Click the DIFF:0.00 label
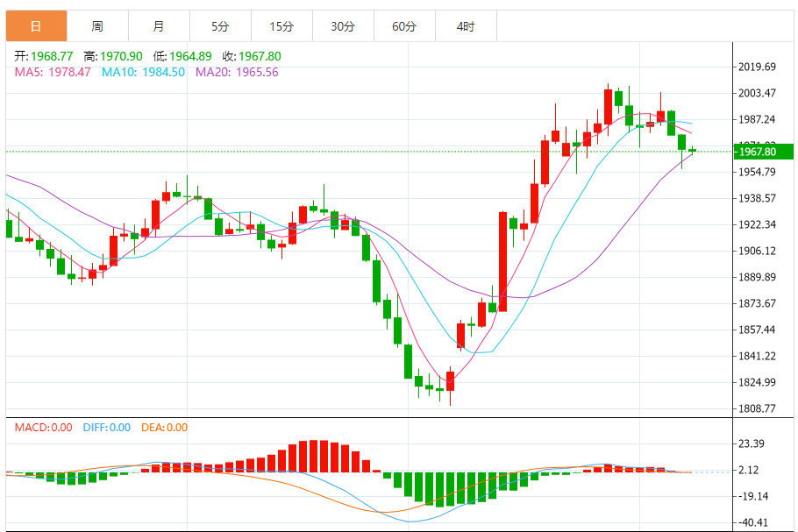This screenshot has width=798, height=532. pos(107,427)
